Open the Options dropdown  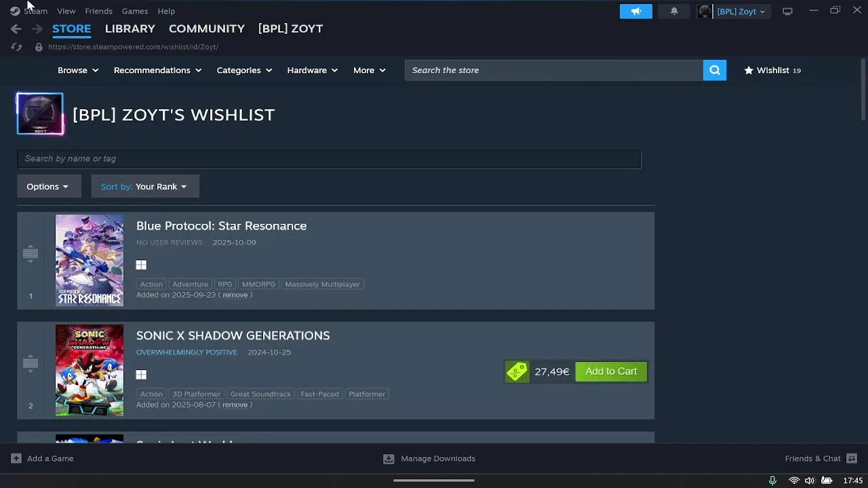pyautogui.click(x=49, y=186)
